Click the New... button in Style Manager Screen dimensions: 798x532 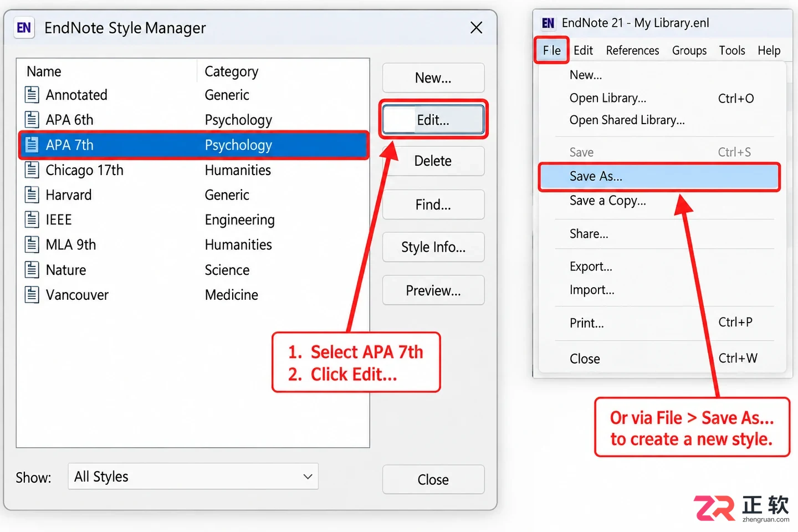click(x=433, y=78)
